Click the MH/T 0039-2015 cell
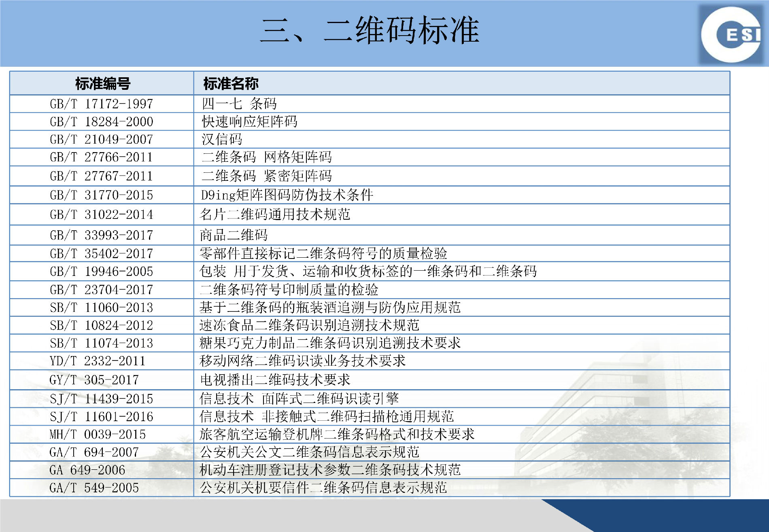 pos(98,435)
